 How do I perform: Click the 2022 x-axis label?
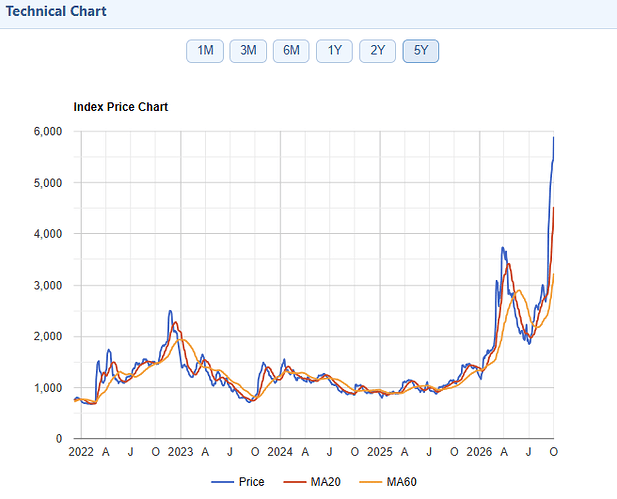[81, 452]
